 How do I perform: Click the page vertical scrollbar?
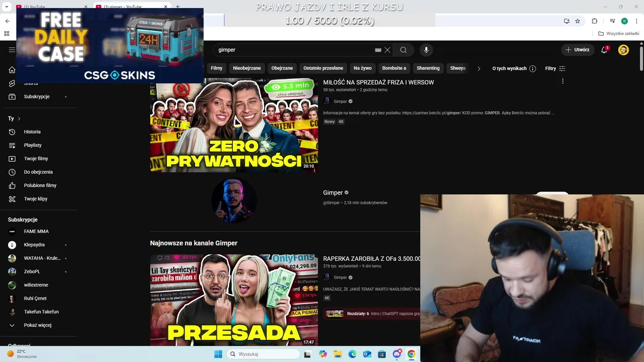tap(641, 59)
